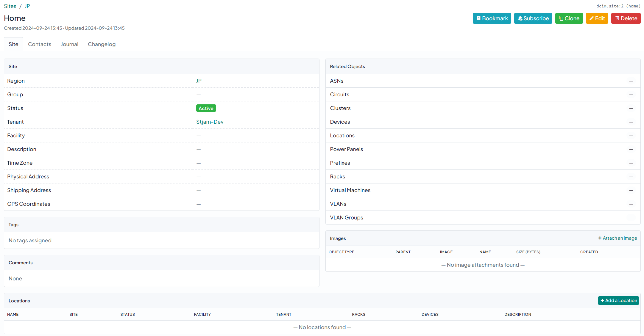Clone this site with Clone button
This screenshot has width=644, height=336.
click(569, 18)
